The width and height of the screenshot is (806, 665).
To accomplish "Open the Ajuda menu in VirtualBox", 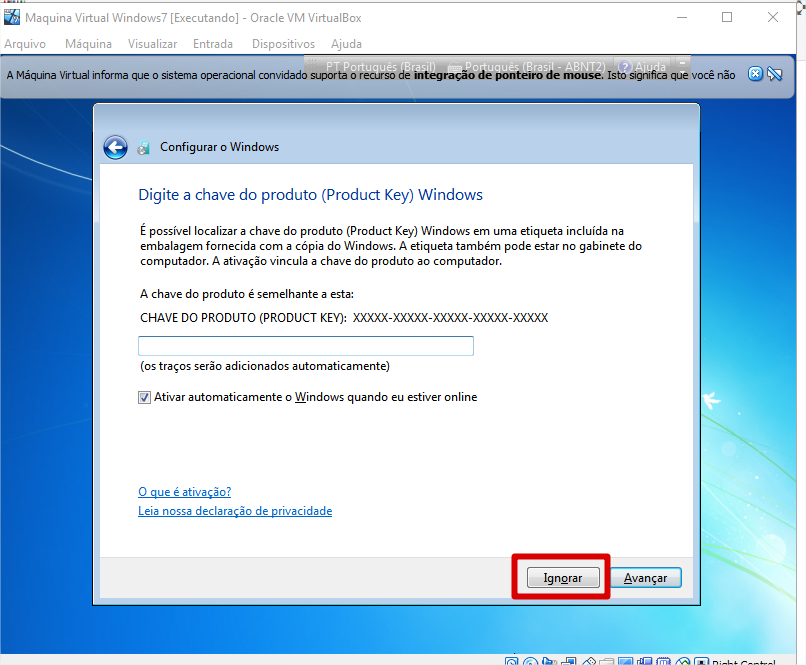I will [346, 44].
